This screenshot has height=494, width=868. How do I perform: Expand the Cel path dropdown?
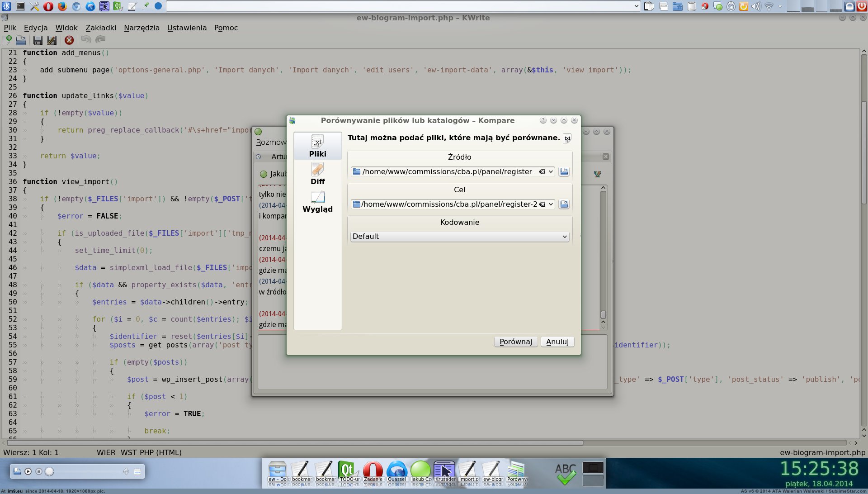point(551,204)
